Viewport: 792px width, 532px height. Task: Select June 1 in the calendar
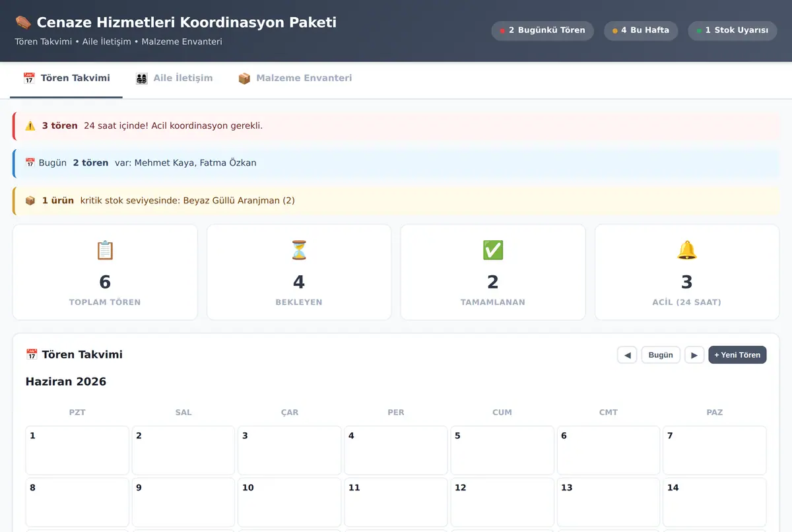77,450
